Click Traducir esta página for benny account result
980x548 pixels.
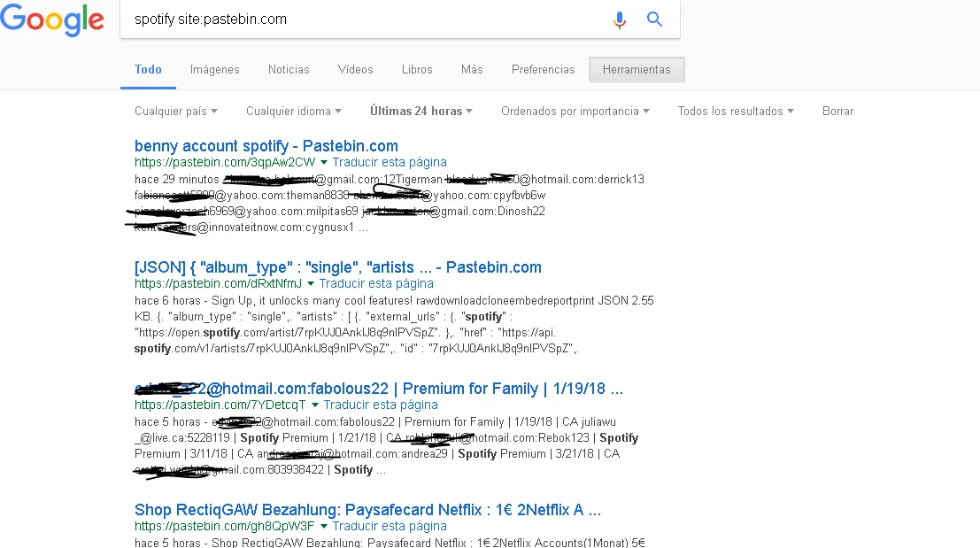(x=390, y=163)
